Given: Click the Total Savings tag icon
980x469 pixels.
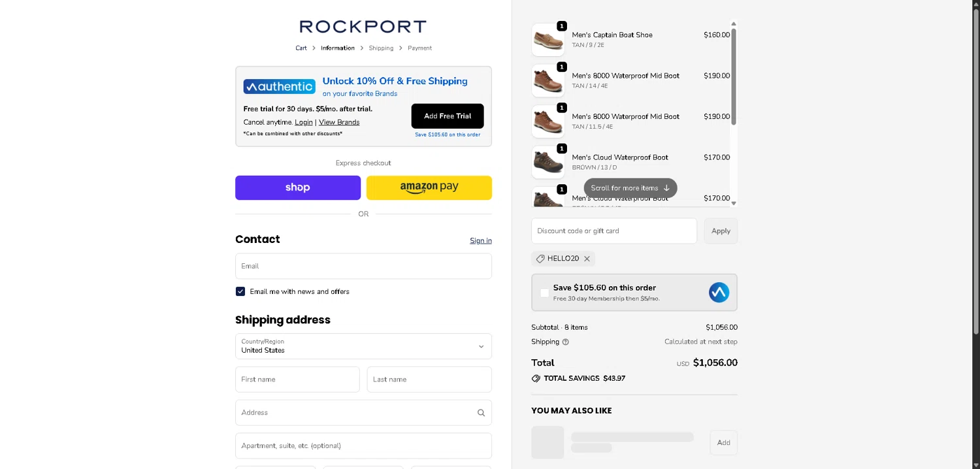Looking at the screenshot, I should 536,378.
